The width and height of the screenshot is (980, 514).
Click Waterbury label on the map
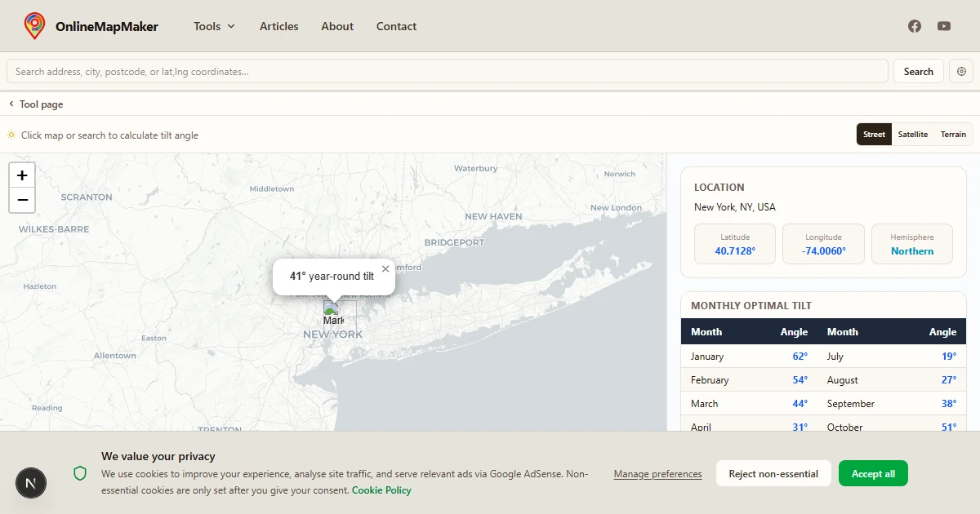point(475,168)
